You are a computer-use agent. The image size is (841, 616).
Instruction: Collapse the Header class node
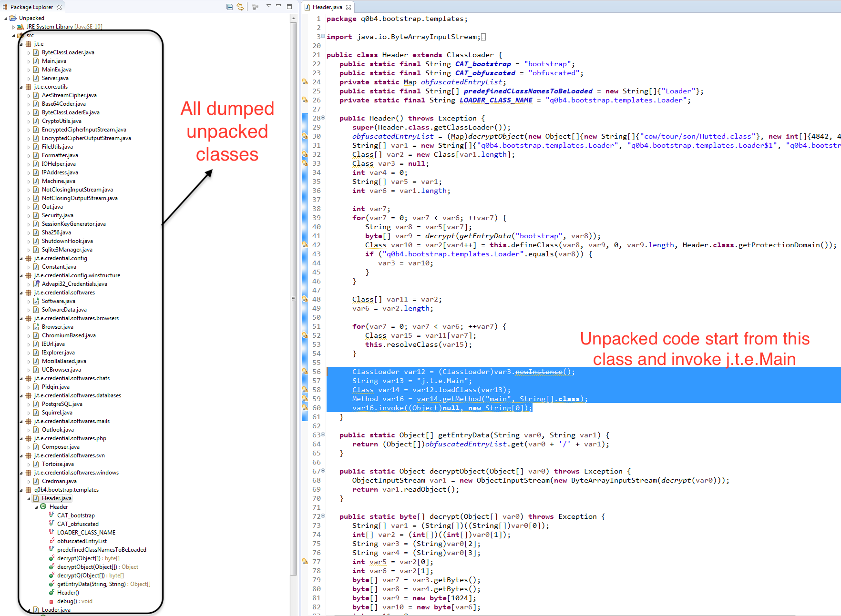pos(36,507)
